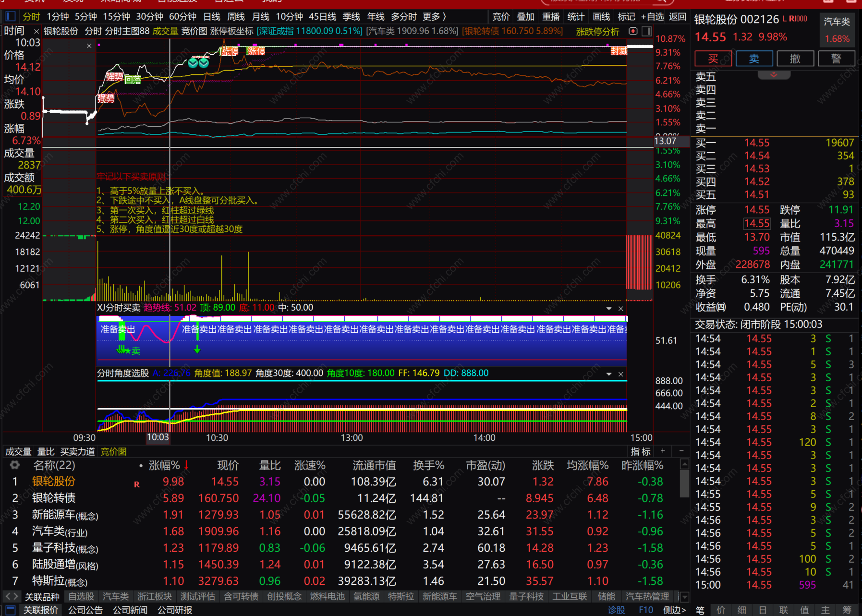Switch to the 5分钟 period

(x=86, y=17)
